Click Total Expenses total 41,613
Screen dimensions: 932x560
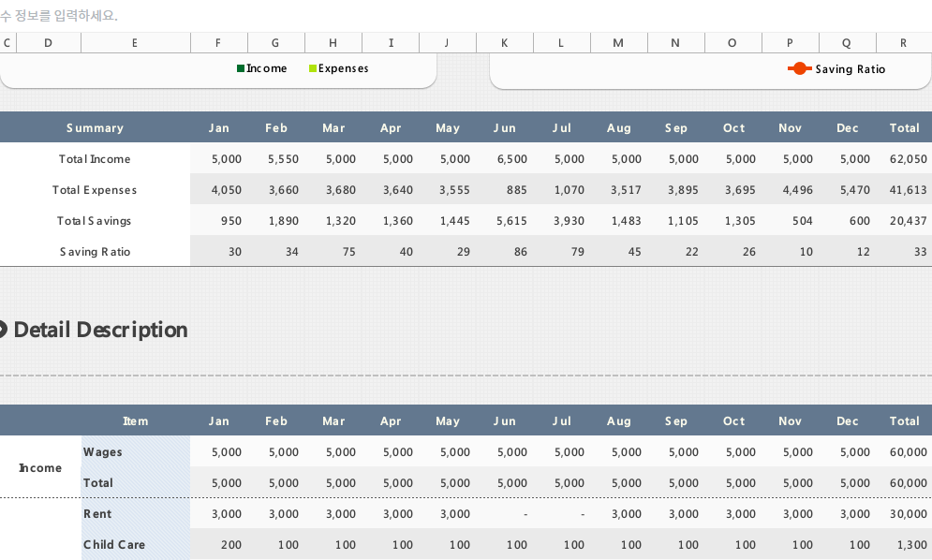click(909, 190)
